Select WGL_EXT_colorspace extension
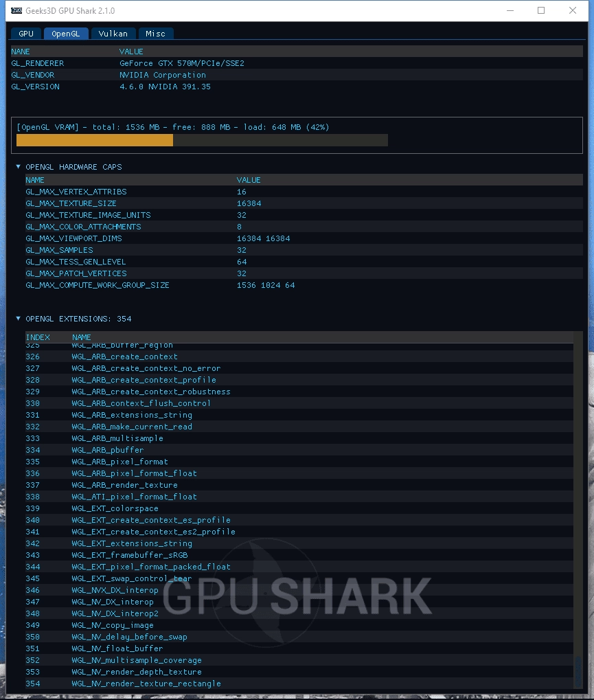 [299, 508]
